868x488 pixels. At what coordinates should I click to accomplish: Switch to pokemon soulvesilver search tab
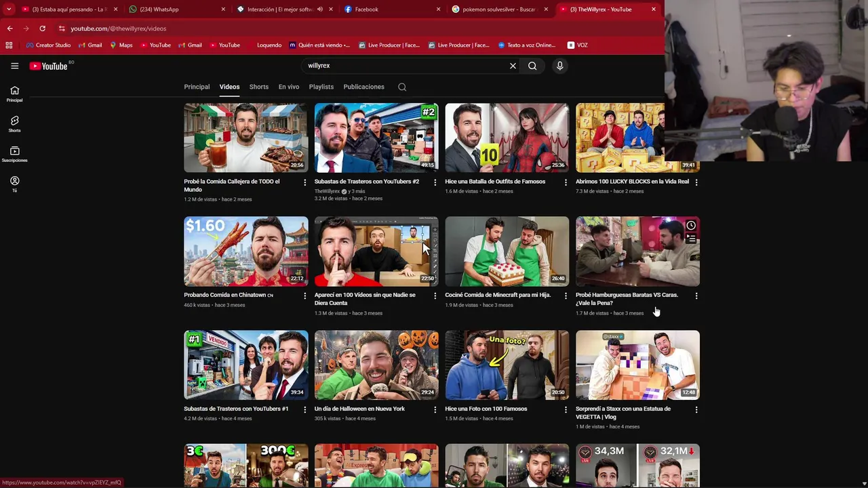(x=499, y=9)
